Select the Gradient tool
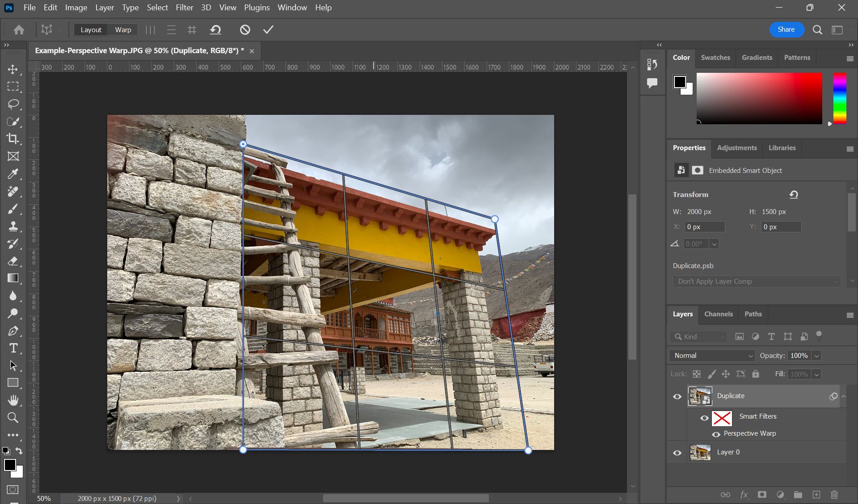The height and width of the screenshot is (504, 858). coord(13,278)
